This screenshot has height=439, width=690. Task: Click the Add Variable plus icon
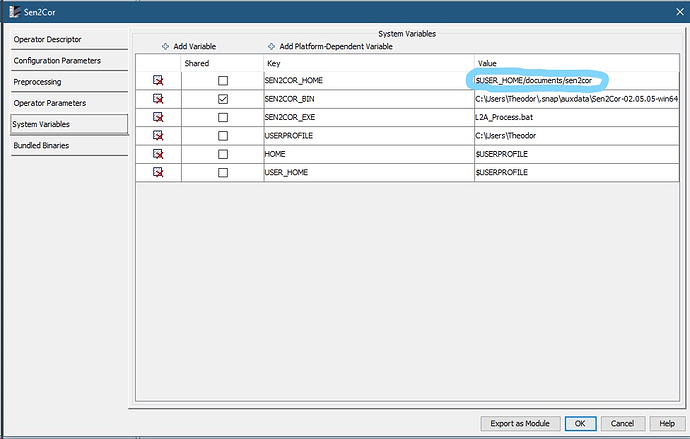coord(165,46)
